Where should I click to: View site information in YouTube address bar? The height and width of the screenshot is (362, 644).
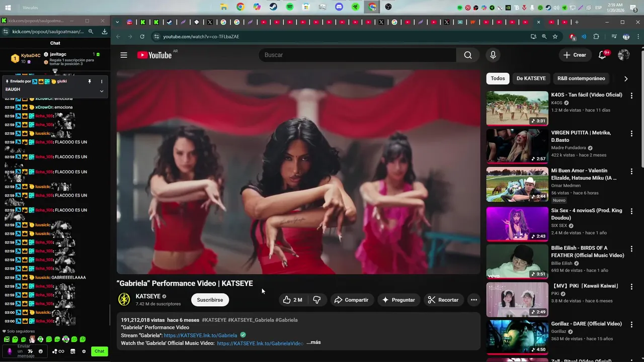[x=156, y=37]
